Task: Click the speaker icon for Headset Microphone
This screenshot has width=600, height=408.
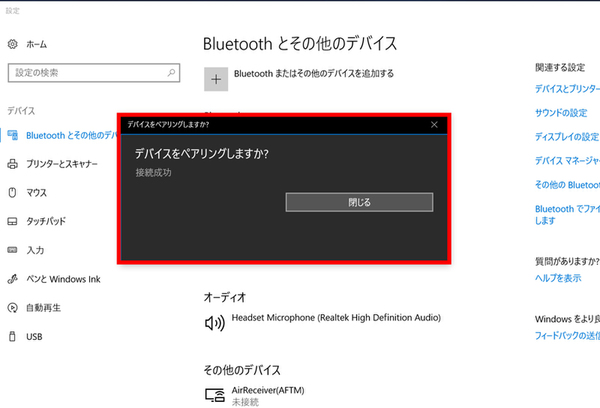Action: tap(214, 322)
